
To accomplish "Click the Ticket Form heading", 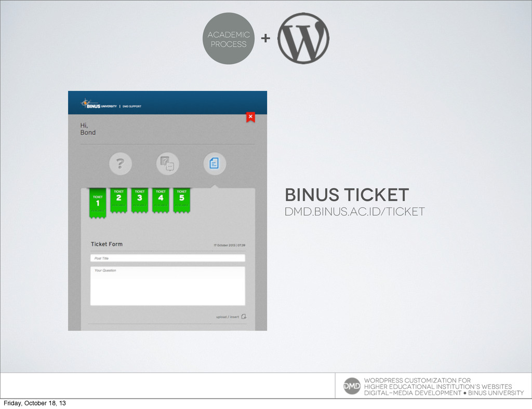I will [107, 244].
